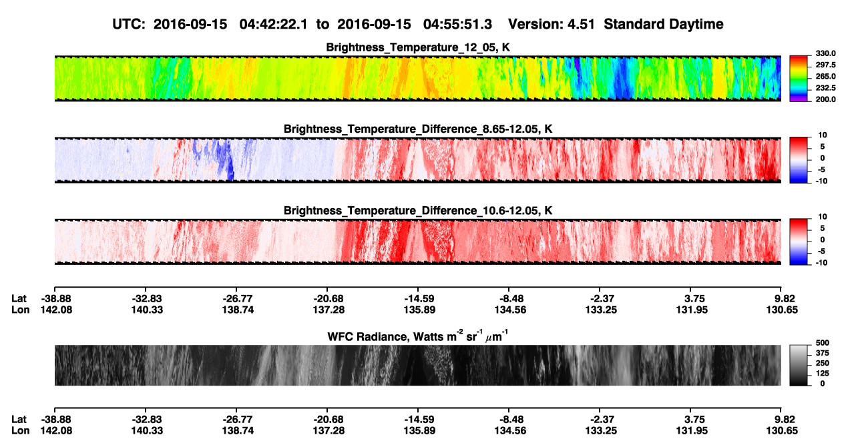Click the Version: 4.51 text
Screen dimensions: 868x445
coord(551,24)
